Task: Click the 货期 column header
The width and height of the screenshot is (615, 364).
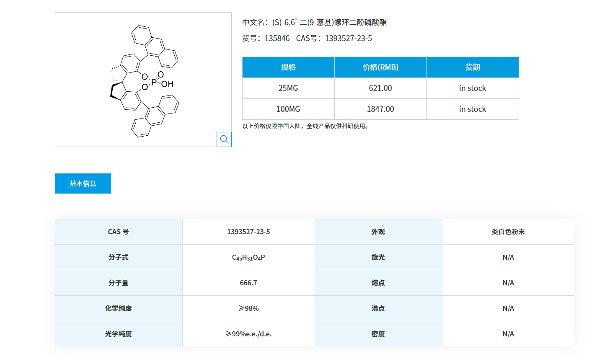Action: 473,67
